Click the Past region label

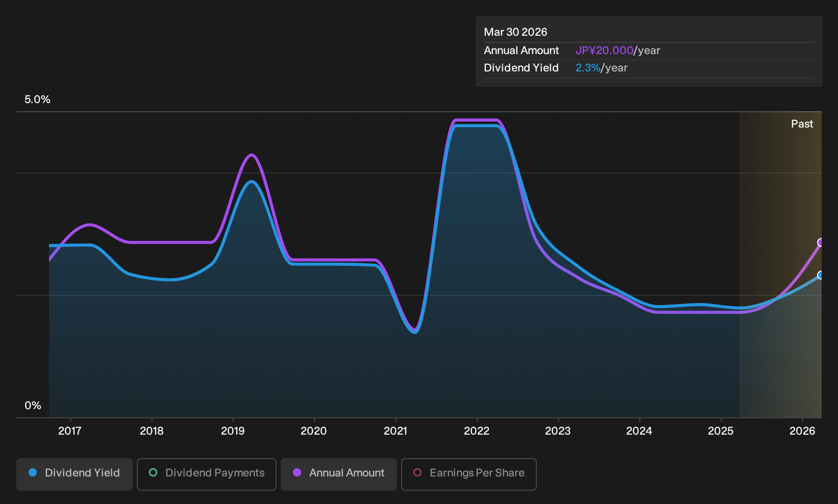802,124
